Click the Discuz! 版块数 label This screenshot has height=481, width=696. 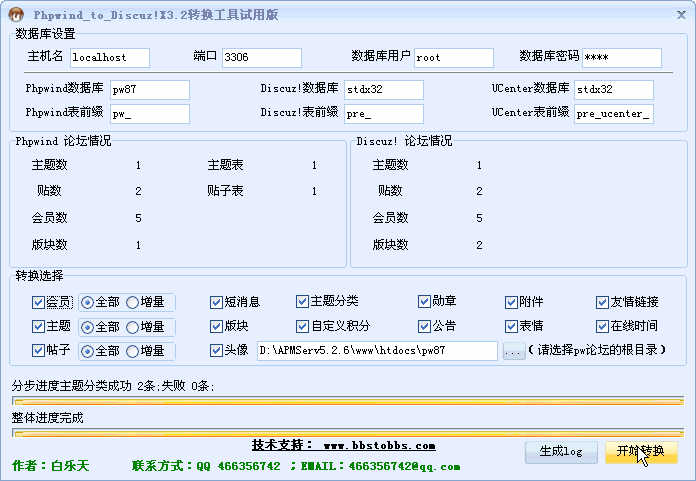point(390,245)
